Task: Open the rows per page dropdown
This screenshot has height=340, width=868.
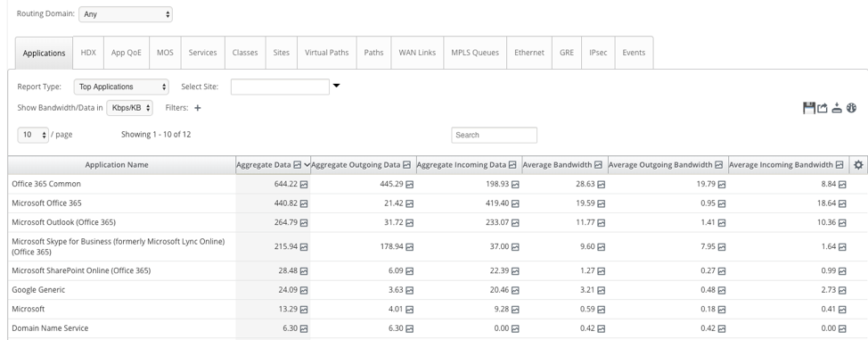Action: 33,135
